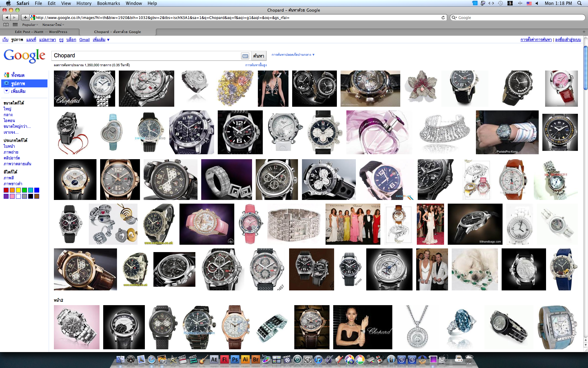This screenshot has width=588, height=368.
Task: Filter images by yellow color swatch
Action: pyautogui.click(x=18, y=190)
